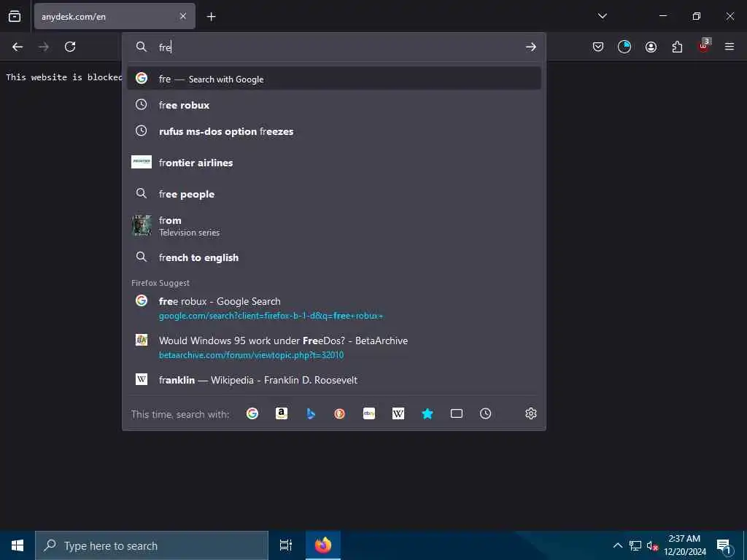Select 'from' Television series suggestion

(333, 226)
